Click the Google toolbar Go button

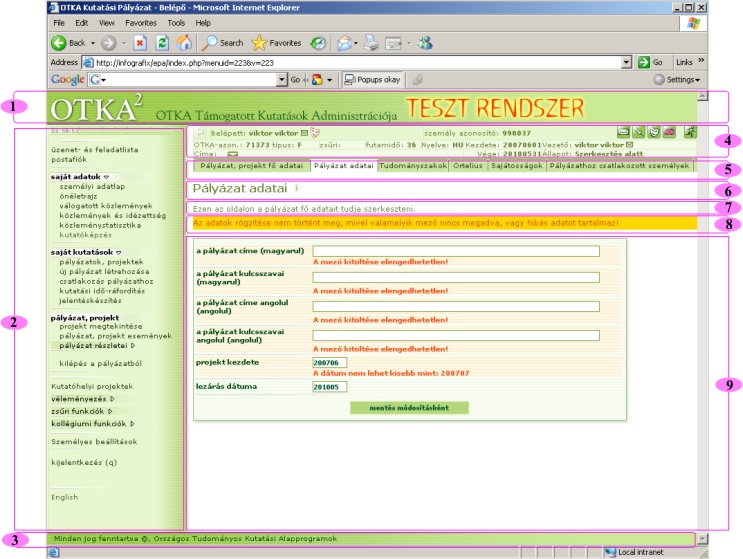tap(295, 80)
